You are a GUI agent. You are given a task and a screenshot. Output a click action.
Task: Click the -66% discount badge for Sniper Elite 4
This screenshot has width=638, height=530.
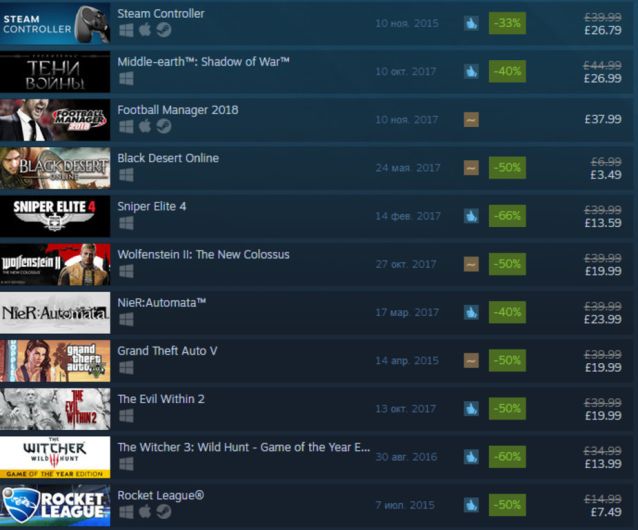click(x=507, y=216)
